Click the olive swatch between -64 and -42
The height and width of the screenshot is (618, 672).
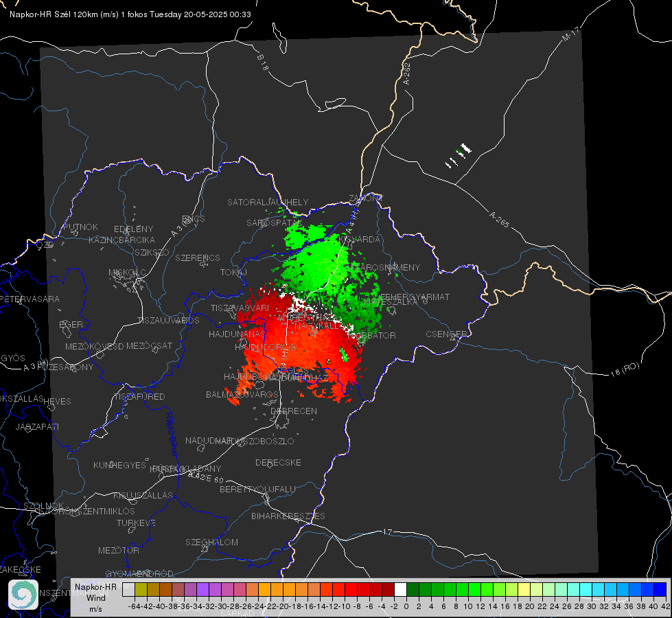(141, 589)
